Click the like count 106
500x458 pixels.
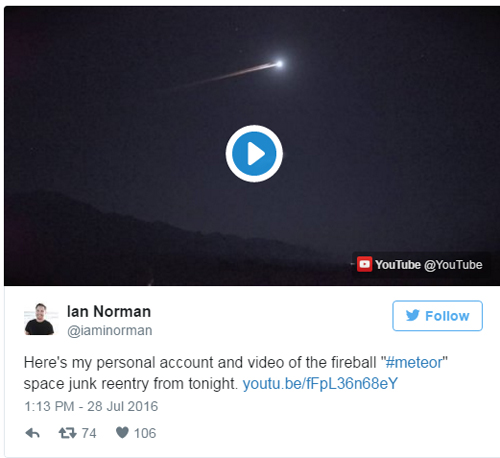click(145, 433)
